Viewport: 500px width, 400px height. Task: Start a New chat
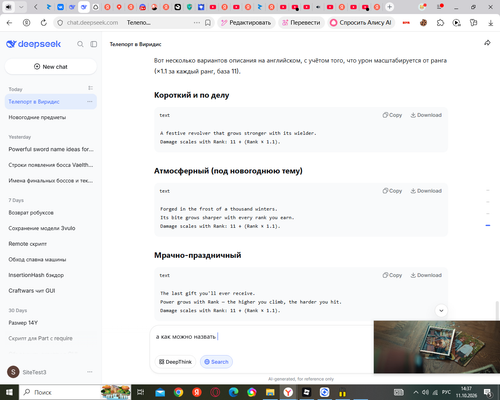(51, 67)
